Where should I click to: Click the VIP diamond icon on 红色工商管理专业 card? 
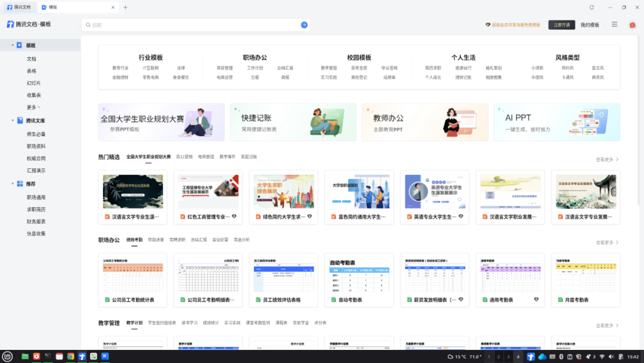pyautogui.click(x=234, y=216)
